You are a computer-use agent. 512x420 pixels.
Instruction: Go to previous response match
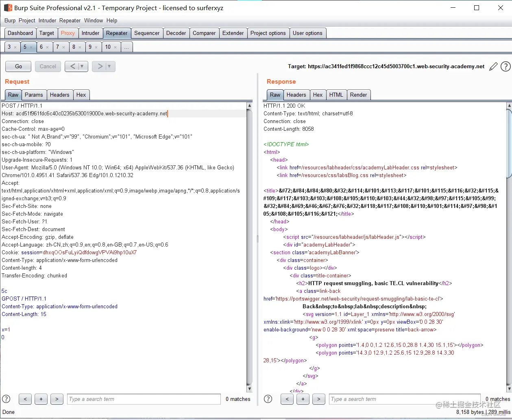pyautogui.click(x=287, y=399)
